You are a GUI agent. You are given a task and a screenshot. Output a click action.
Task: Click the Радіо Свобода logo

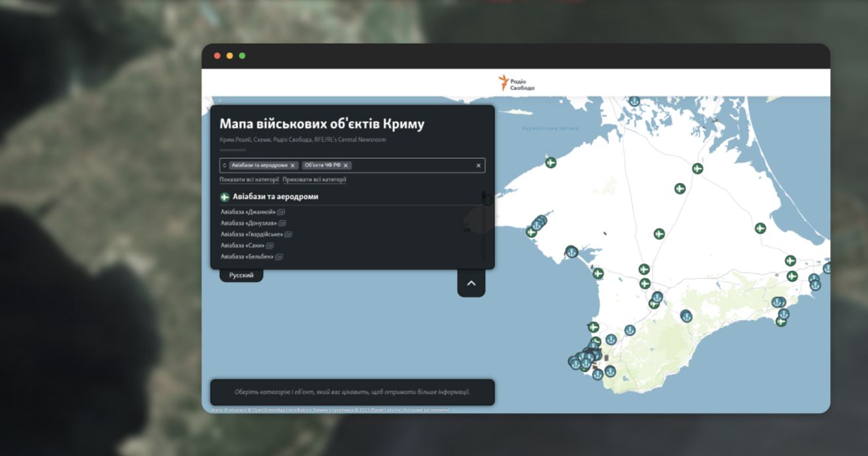516,83
